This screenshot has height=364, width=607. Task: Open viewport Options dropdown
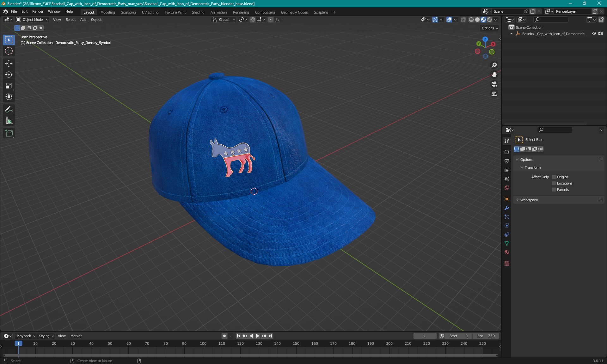[x=489, y=28]
